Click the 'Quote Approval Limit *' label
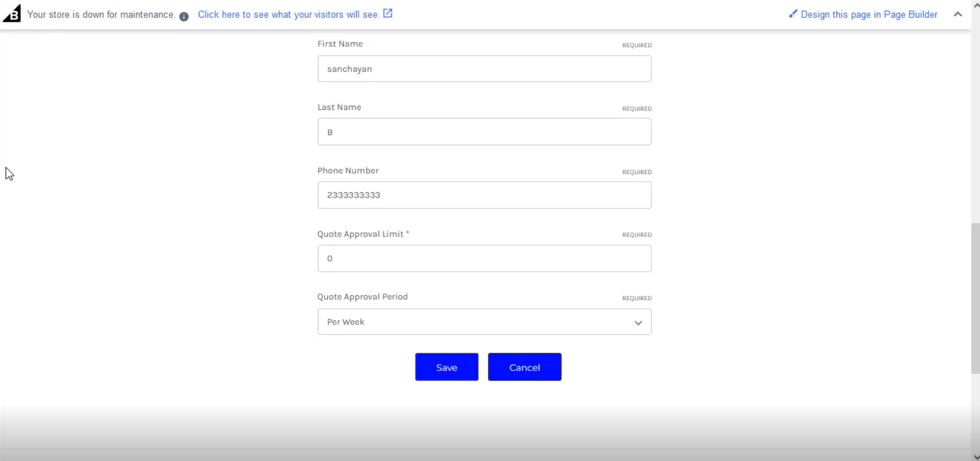 (363, 234)
